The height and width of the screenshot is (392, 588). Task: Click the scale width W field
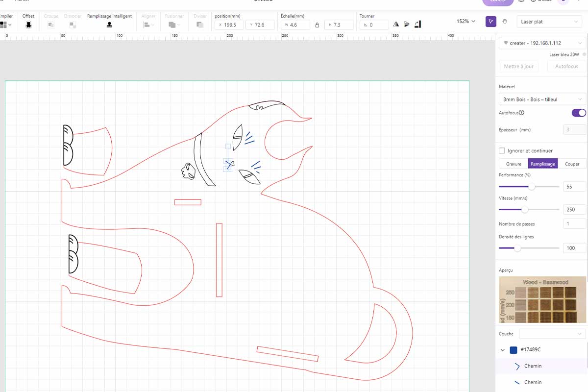pyautogui.click(x=295, y=24)
